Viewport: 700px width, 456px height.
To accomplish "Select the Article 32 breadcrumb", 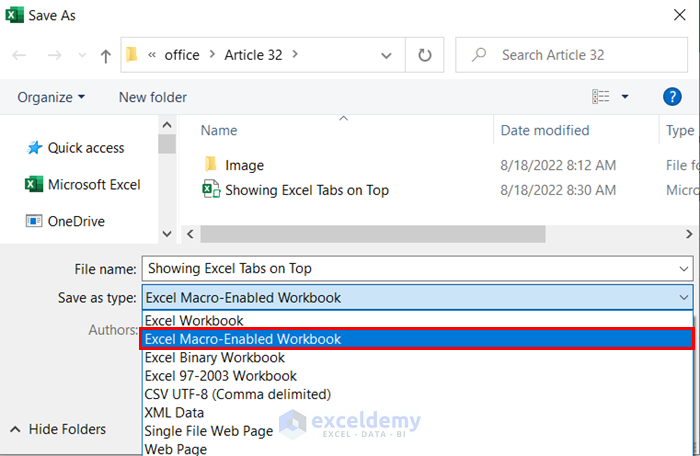I will (253, 55).
